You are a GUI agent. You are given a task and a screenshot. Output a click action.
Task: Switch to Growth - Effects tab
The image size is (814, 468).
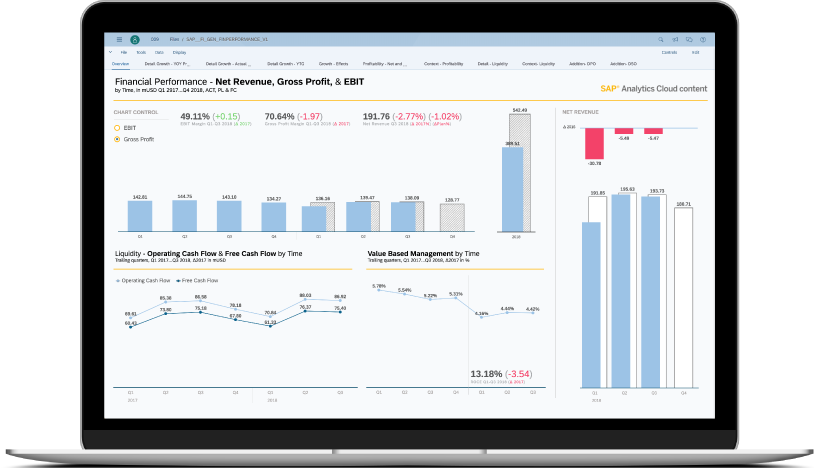(333, 64)
